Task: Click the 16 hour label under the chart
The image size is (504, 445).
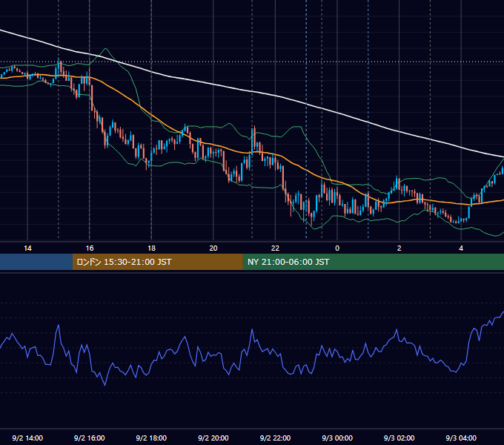Action: 90,248
